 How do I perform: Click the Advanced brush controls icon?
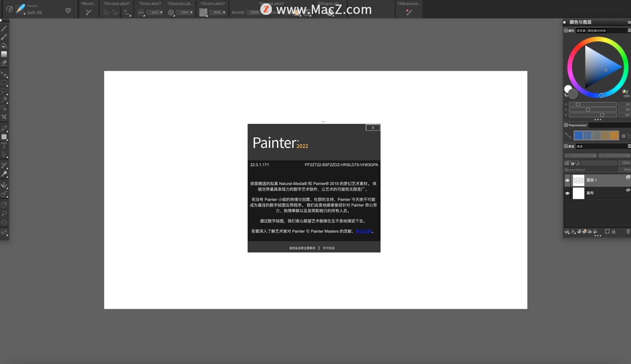pos(409,12)
